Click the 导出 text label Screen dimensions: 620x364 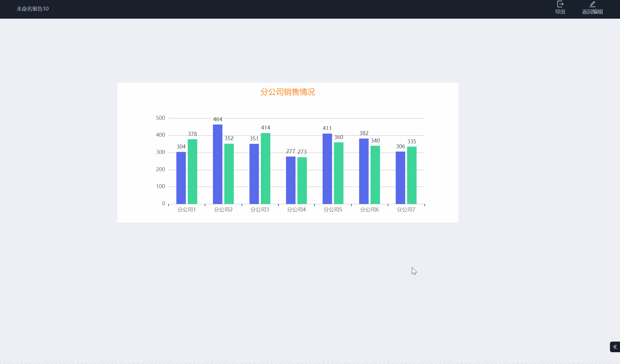[560, 12]
